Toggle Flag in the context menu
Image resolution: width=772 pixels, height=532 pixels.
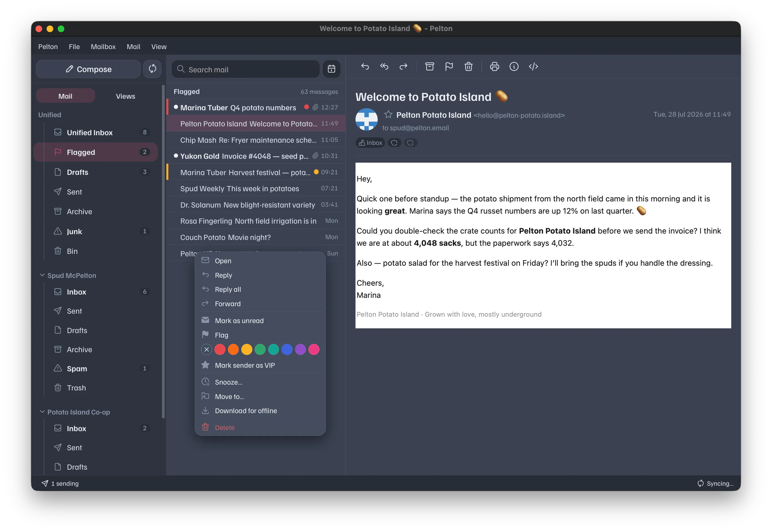(260, 335)
